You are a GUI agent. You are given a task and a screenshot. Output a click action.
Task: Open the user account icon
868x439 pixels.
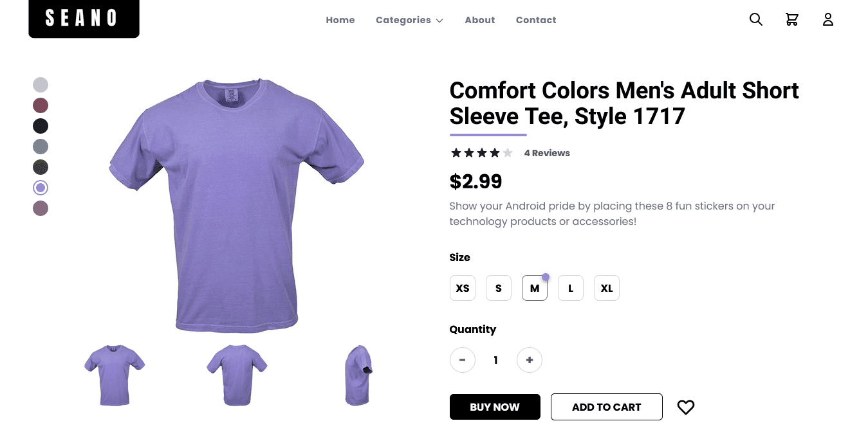point(828,20)
